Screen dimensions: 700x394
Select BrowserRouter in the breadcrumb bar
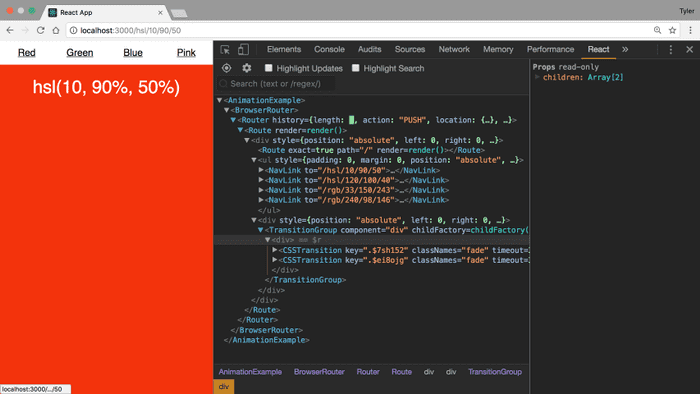[x=319, y=372]
